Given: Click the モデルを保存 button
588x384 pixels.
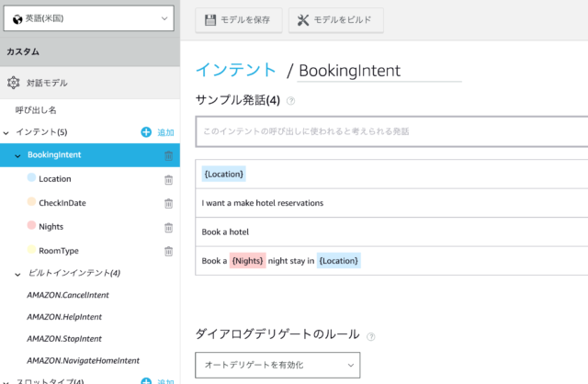Looking at the screenshot, I should coord(239,20).
